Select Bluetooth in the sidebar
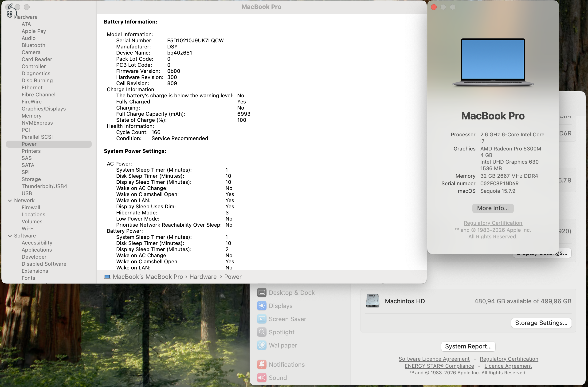 pos(33,45)
